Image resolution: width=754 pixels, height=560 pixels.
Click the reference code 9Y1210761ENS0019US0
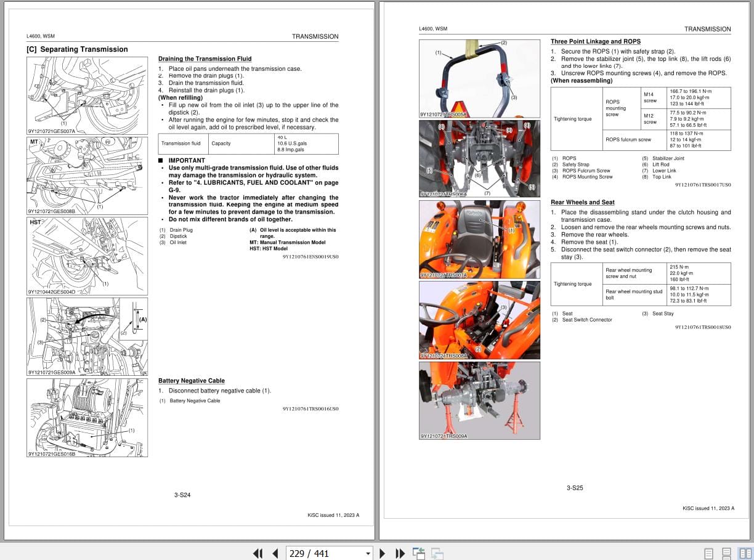coord(310,256)
